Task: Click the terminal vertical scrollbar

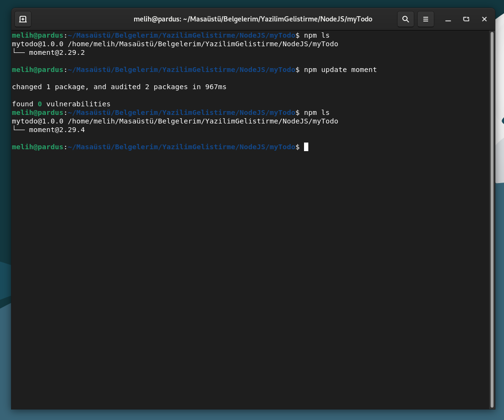Action: point(492,220)
